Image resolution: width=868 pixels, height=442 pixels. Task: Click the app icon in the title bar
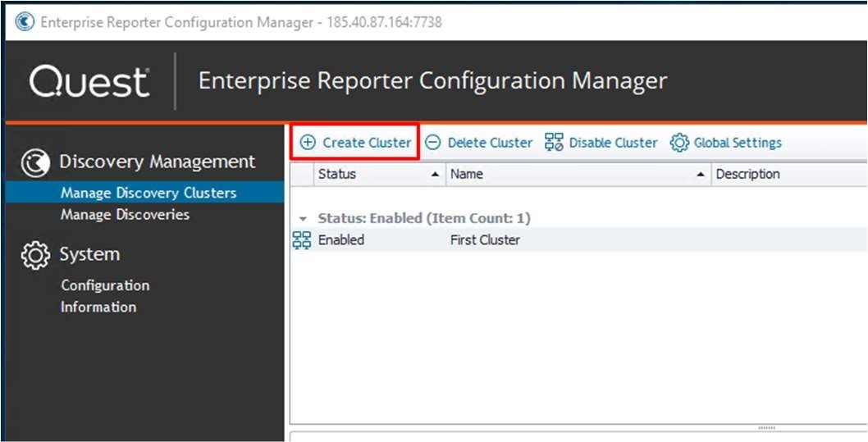pyautogui.click(x=25, y=22)
